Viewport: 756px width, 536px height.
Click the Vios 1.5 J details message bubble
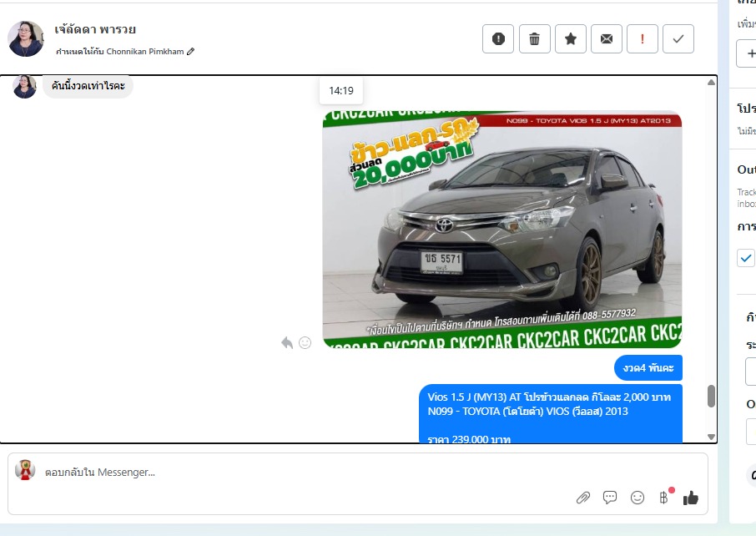click(x=551, y=413)
